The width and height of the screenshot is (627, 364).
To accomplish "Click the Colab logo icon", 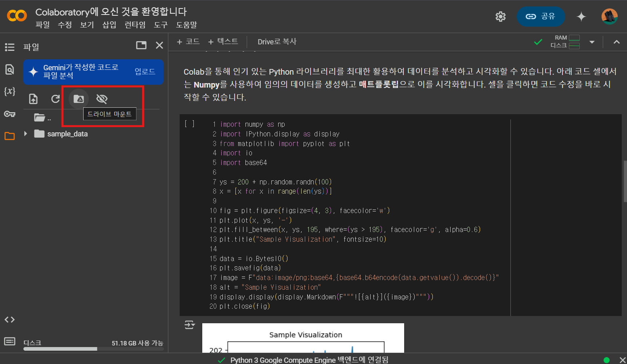I will coord(17,16).
